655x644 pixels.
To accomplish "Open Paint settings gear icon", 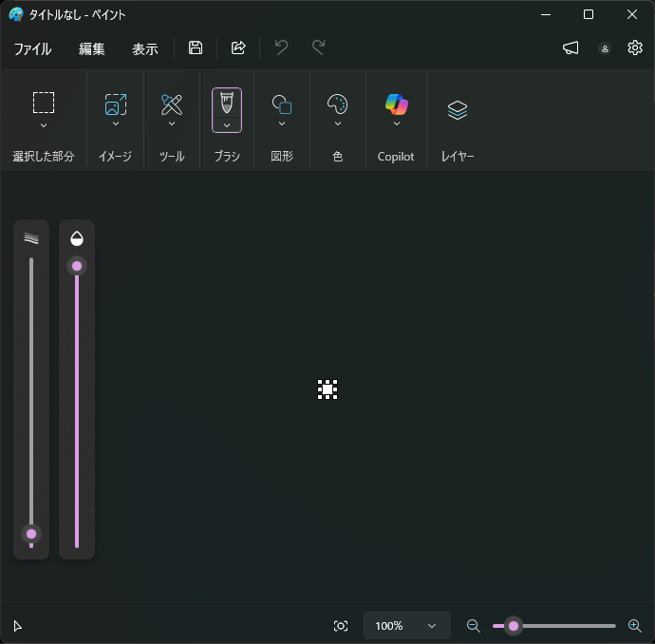I will [635, 48].
